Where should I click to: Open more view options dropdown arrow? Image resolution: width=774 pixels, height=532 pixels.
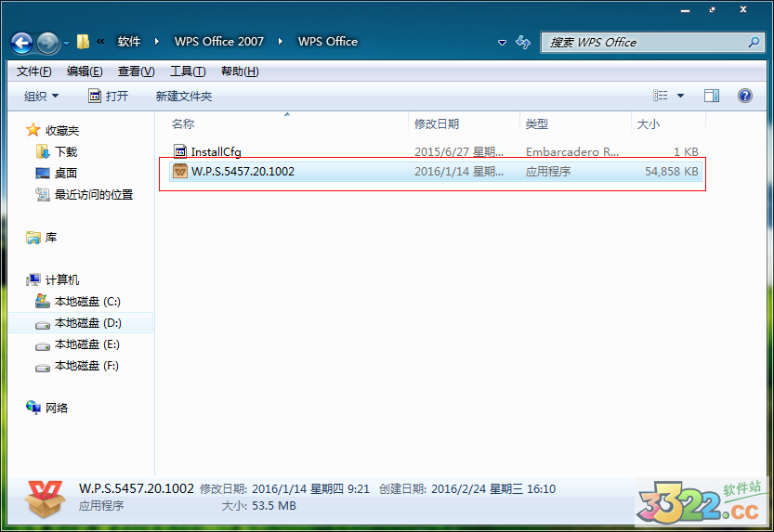click(x=680, y=96)
